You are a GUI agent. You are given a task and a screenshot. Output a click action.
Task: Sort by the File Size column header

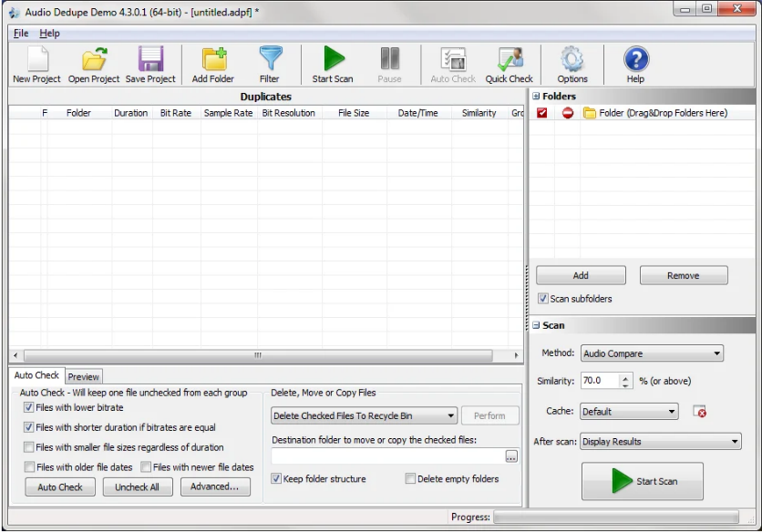354,113
